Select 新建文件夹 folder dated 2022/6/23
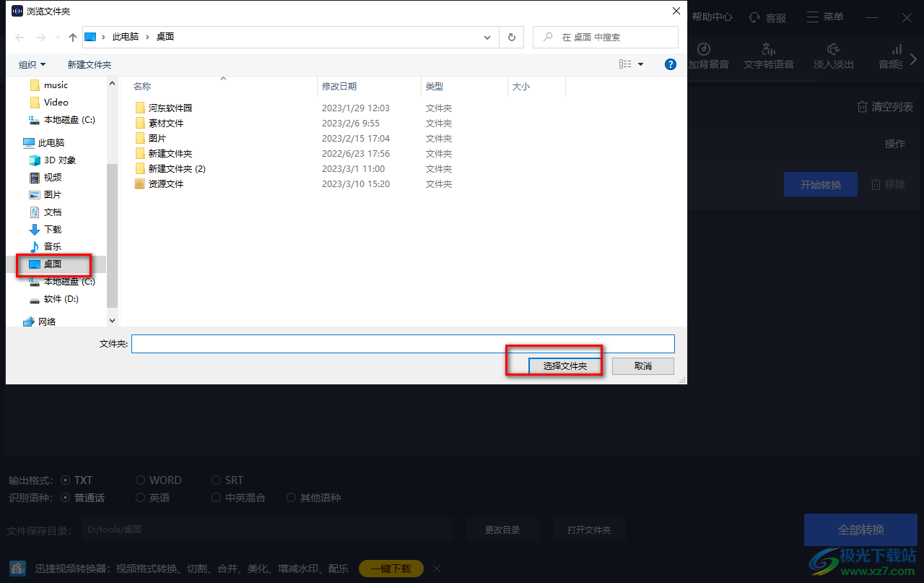This screenshot has width=924, height=583. (x=170, y=153)
